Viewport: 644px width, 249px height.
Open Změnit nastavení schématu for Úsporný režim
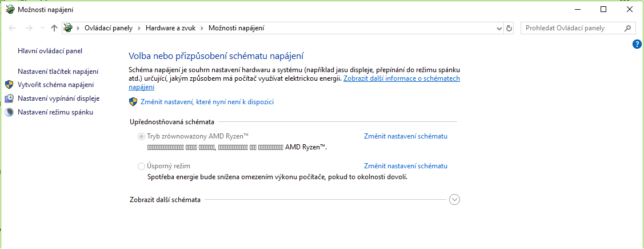click(x=405, y=166)
